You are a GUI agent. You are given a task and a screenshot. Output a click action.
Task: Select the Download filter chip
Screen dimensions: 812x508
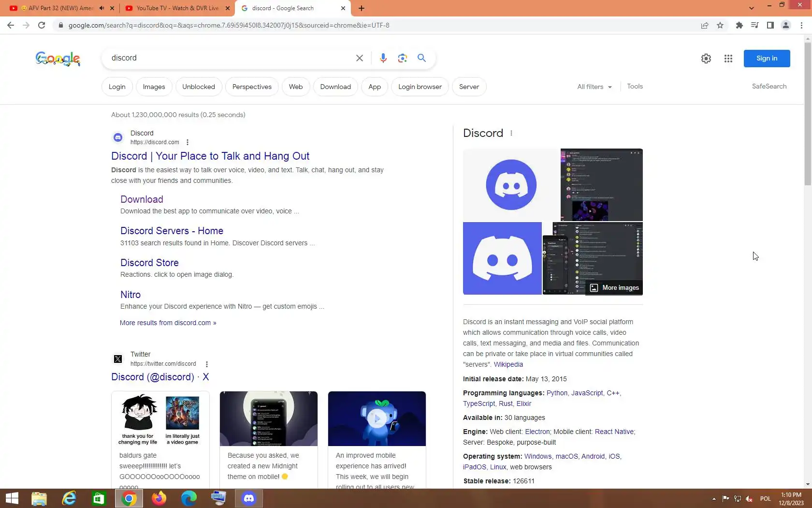click(x=335, y=87)
